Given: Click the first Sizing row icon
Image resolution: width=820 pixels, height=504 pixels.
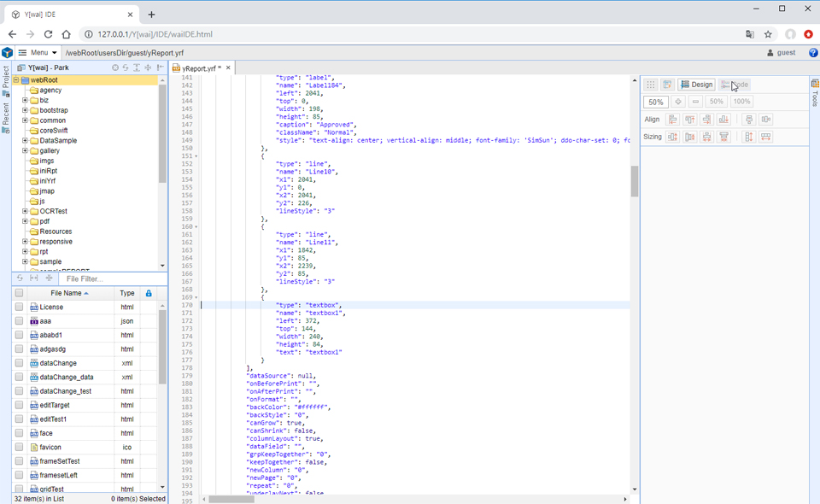Looking at the screenshot, I should point(673,137).
